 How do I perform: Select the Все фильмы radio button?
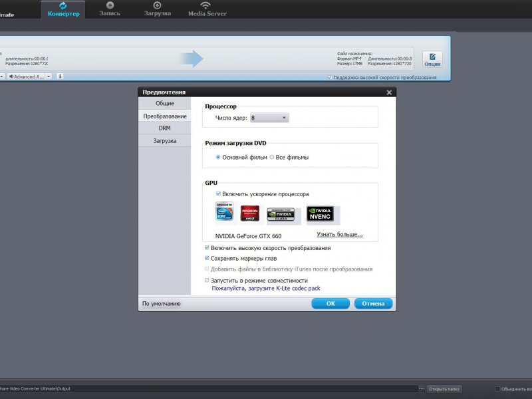coord(271,157)
